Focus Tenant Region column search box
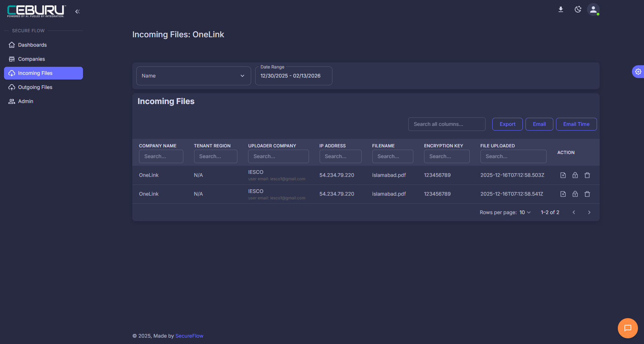The height and width of the screenshot is (344, 644). (x=216, y=156)
